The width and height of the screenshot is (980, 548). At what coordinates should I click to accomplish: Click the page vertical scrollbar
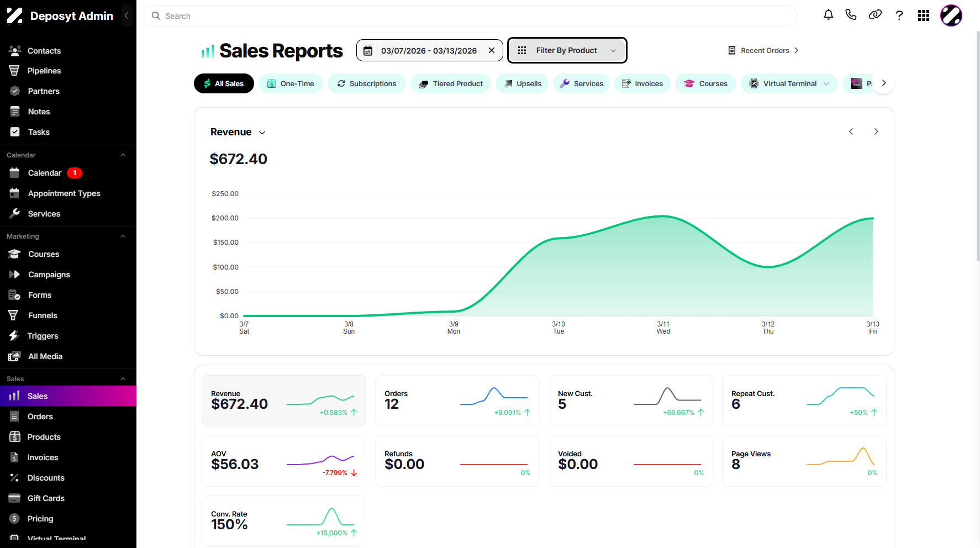[978, 146]
